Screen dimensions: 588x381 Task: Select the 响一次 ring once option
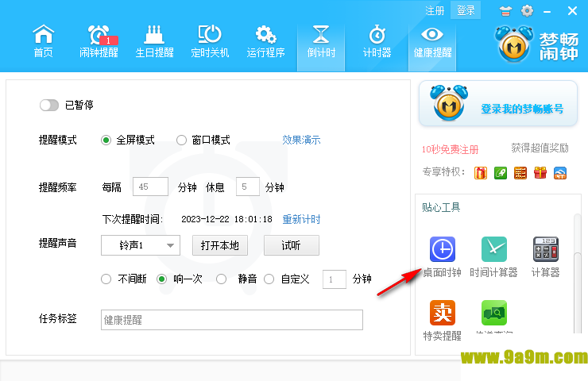pyautogui.click(x=161, y=279)
